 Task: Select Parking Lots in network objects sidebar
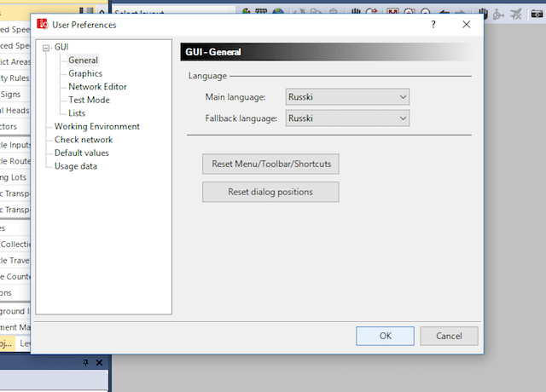coord(15,177)
